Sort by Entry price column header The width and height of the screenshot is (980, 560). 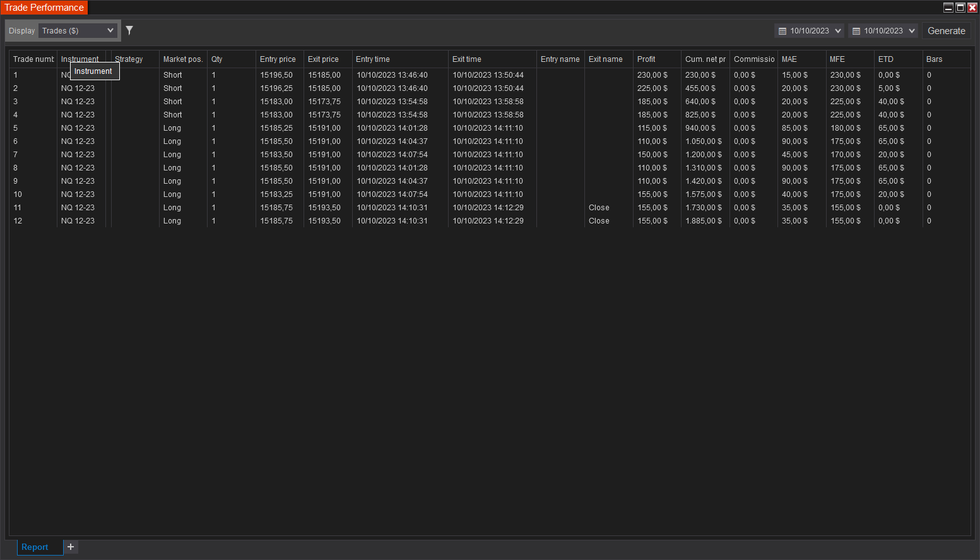point(280,59)
